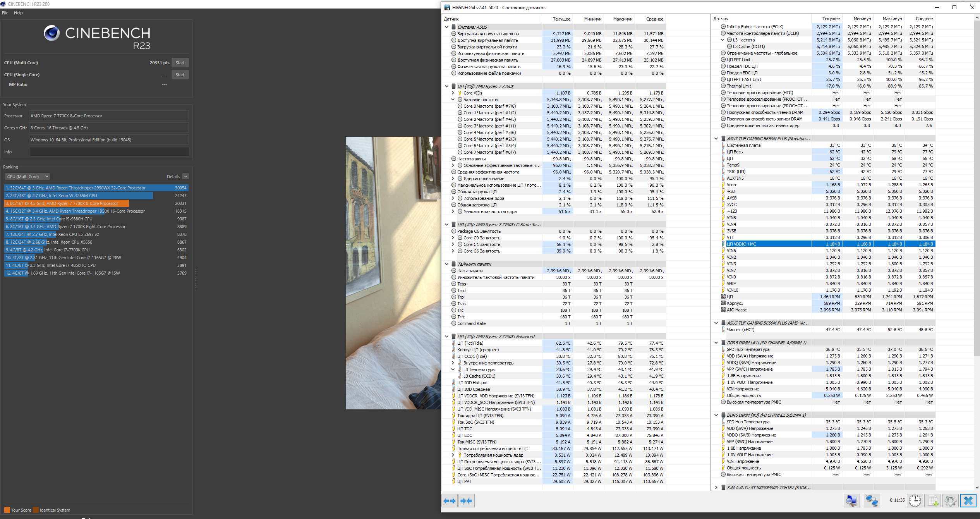Click the expand columns arrows icon in HWiNFO
Screen dimensions: 980x519
tap(450, 501)
